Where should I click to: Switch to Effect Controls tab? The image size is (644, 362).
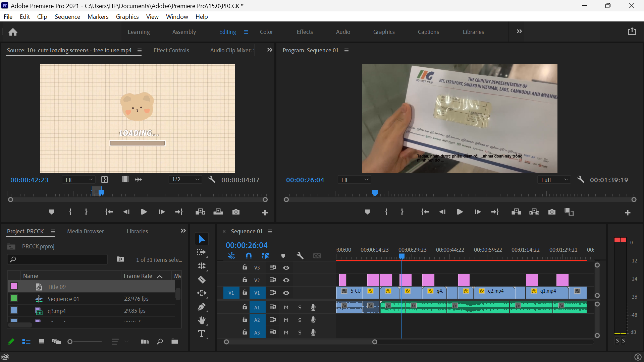pyautogui.click(x=171, y=50)
